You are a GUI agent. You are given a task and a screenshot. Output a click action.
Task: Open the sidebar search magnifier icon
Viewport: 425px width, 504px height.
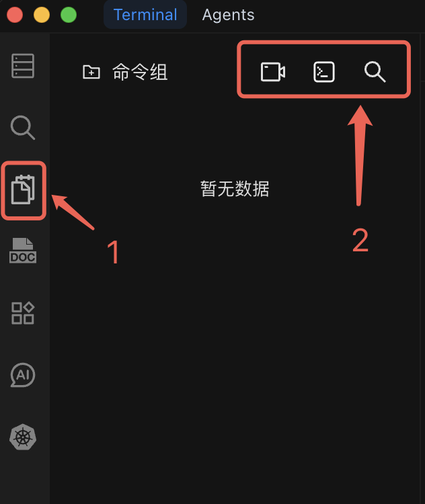[22, 128]
